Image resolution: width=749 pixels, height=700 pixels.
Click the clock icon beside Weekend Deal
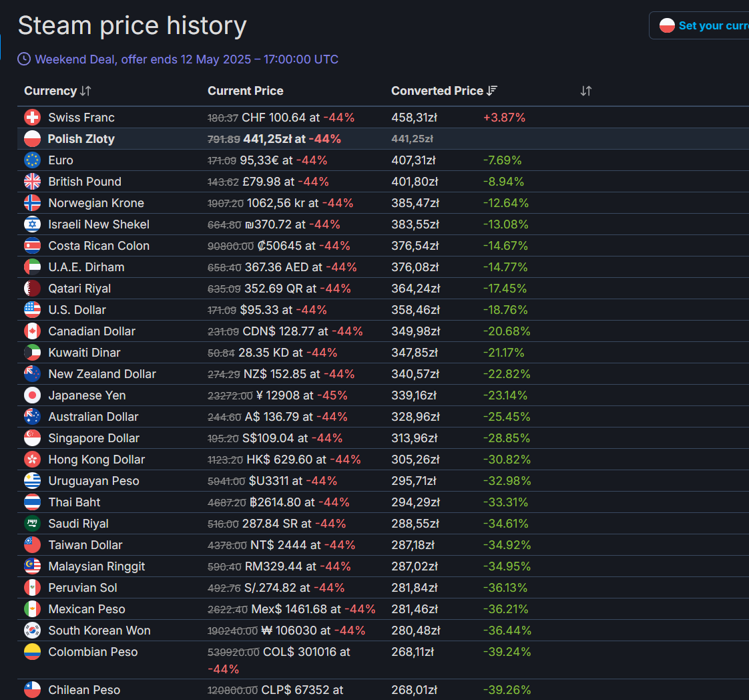(x=24, y=59)
